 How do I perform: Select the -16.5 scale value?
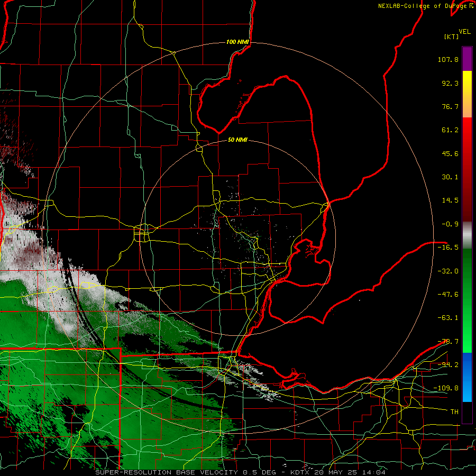point(448,248)
